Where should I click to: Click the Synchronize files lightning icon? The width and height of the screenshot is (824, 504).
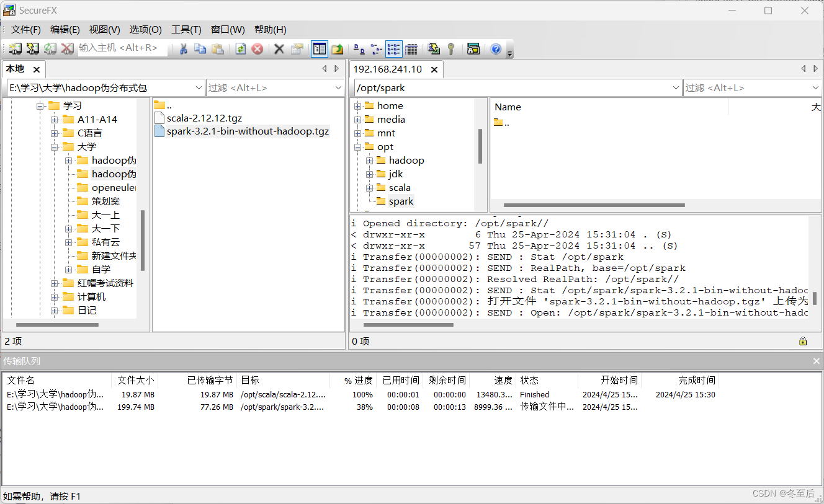click(x=432, y=48)
